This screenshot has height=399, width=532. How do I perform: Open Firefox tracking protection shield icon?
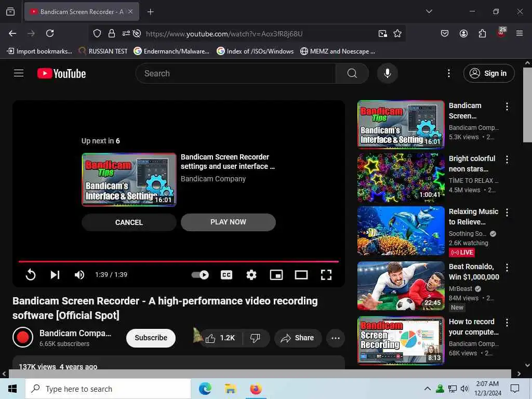pyautogui.click(x=97, y=33)
